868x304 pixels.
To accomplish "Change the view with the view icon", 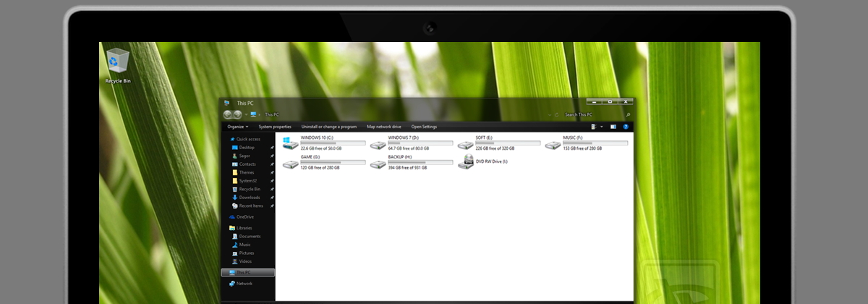I will [594, 127].
